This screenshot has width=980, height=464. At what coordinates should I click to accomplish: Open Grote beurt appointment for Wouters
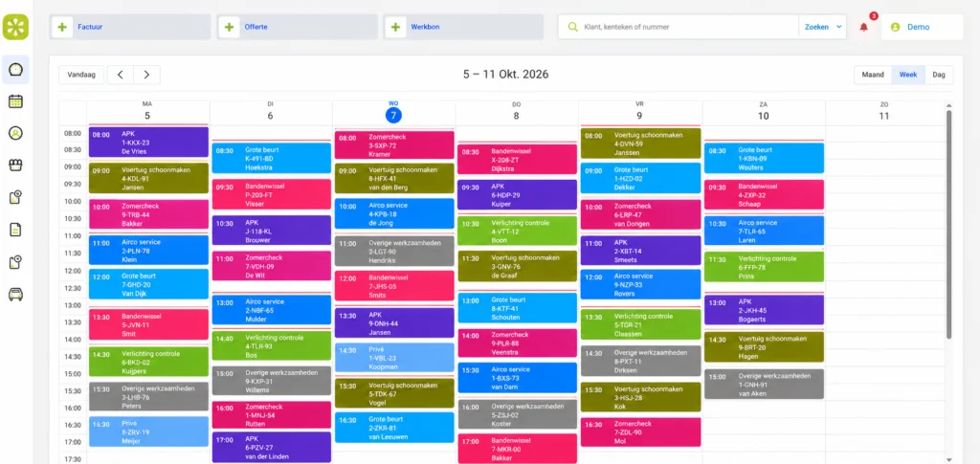point(765,159)
